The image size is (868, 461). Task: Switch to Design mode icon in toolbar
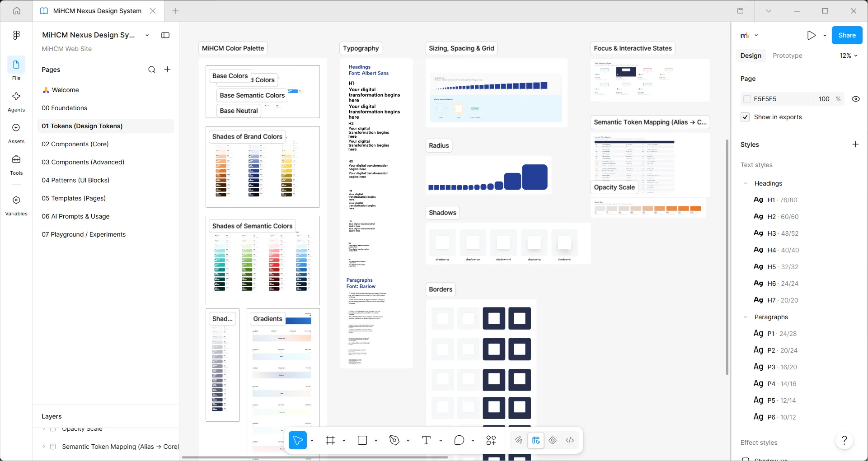coord(536,440)
